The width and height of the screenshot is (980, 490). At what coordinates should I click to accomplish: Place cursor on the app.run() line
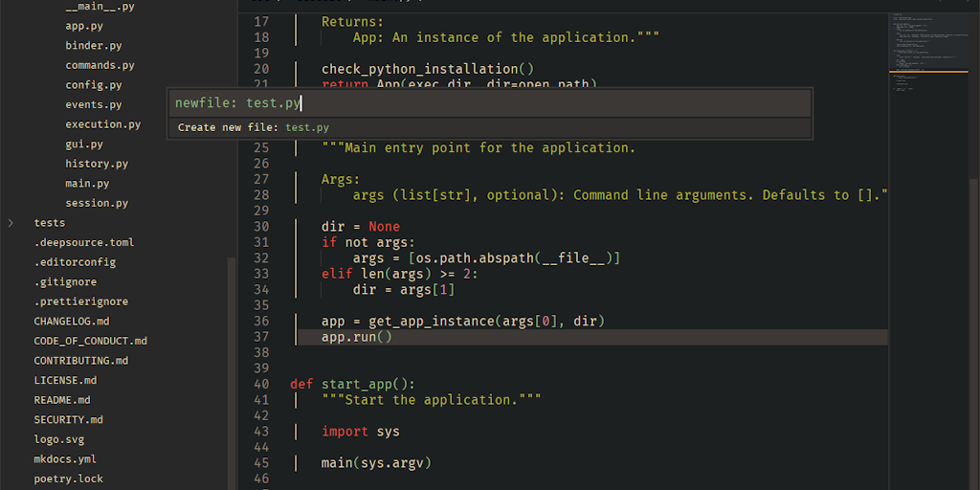pyautogui.click(x=357, y=337)
